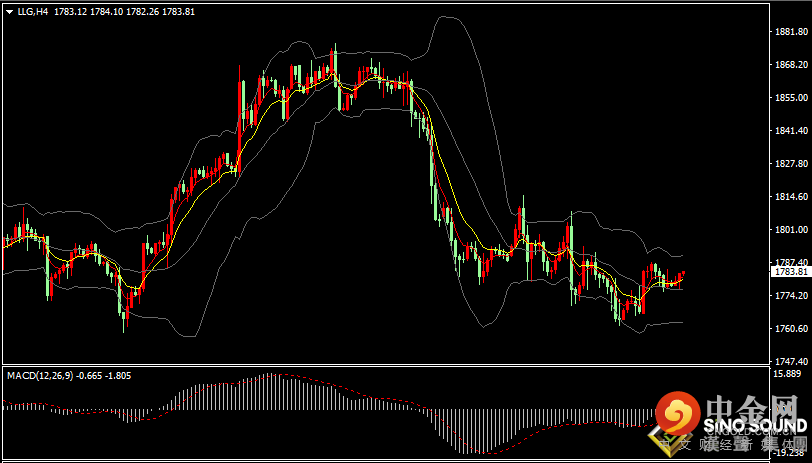Click the 1827.80 price axis label
The height and width of the screenshot is (463, 812).
tap(791, 164)
